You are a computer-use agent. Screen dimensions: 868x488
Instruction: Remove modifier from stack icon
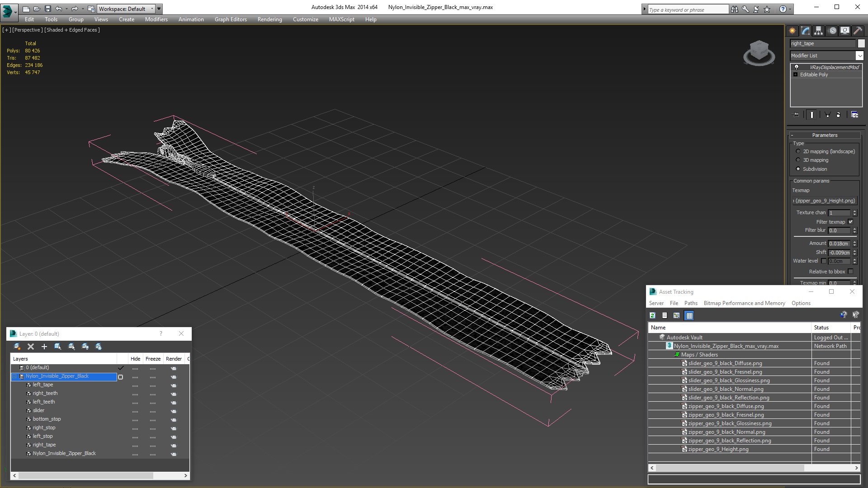[839, 115]
